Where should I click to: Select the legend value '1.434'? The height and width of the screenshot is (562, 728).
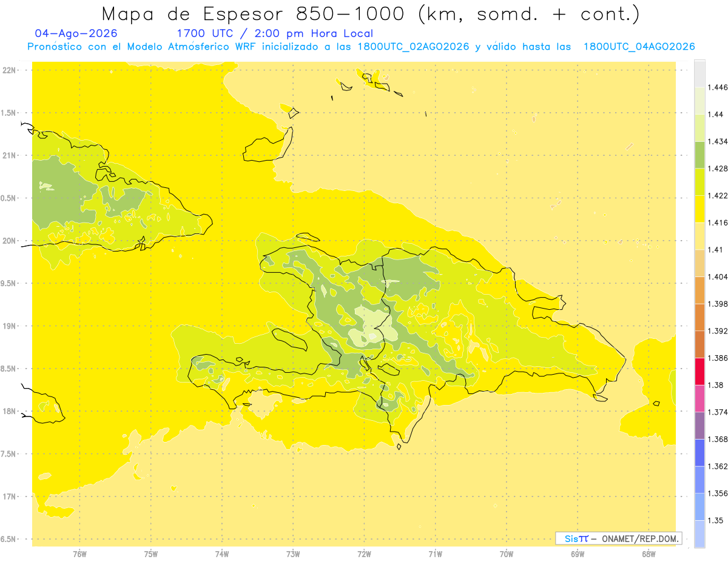tap(718, 142)
